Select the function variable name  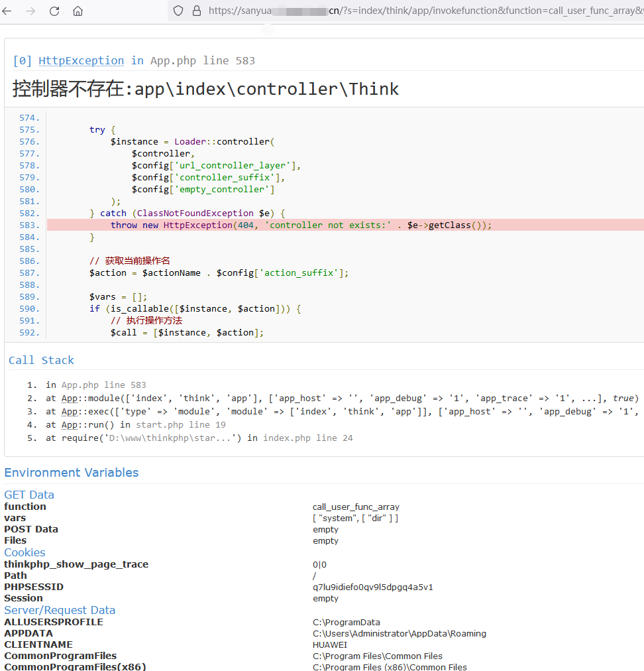pos(25,507)
